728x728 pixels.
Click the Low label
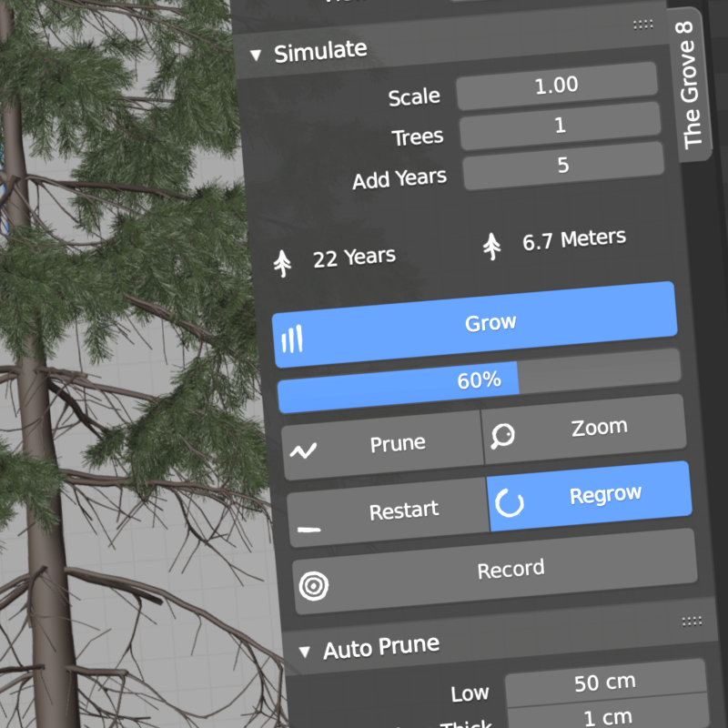click(470, 693)
